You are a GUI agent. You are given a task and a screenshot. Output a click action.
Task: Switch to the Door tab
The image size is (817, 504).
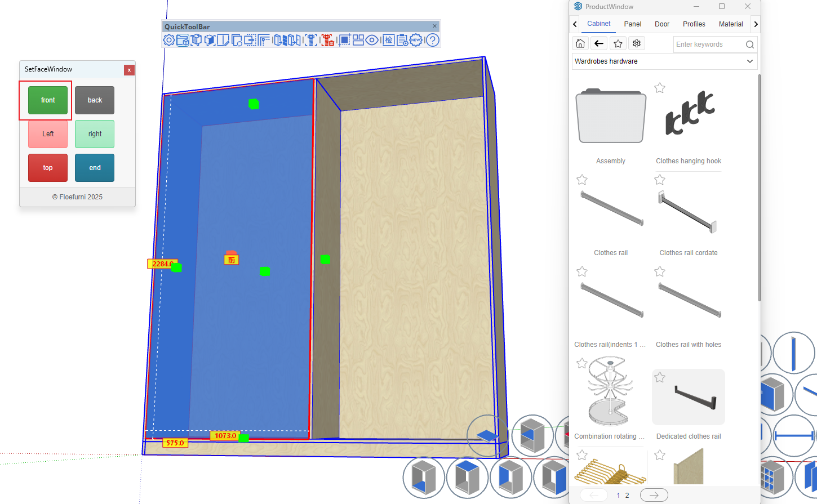[662, 24]
